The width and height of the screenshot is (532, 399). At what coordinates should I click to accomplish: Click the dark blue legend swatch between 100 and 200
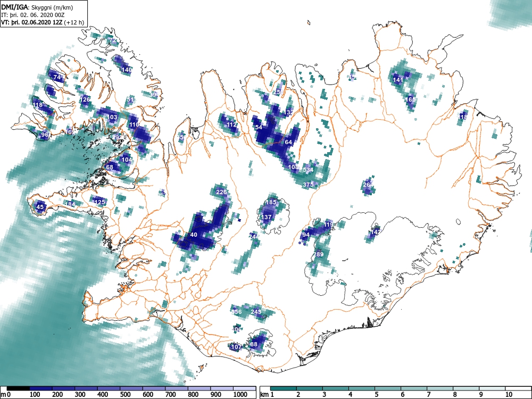[41, 388]
